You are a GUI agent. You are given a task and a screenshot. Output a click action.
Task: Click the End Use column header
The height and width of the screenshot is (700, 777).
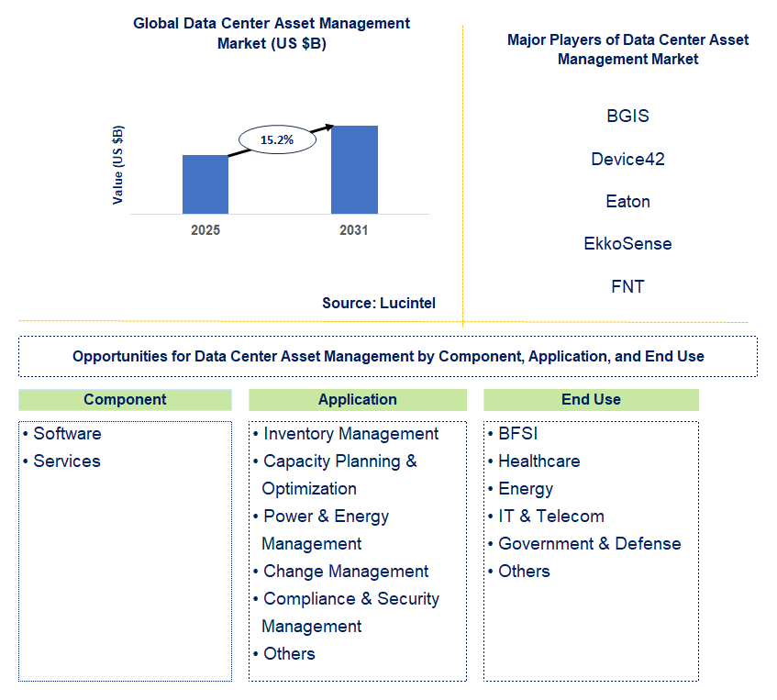pos(591,400)
